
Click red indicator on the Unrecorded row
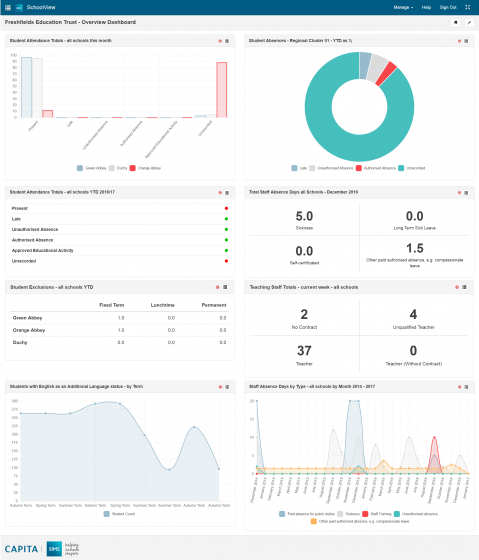(226, 261)
